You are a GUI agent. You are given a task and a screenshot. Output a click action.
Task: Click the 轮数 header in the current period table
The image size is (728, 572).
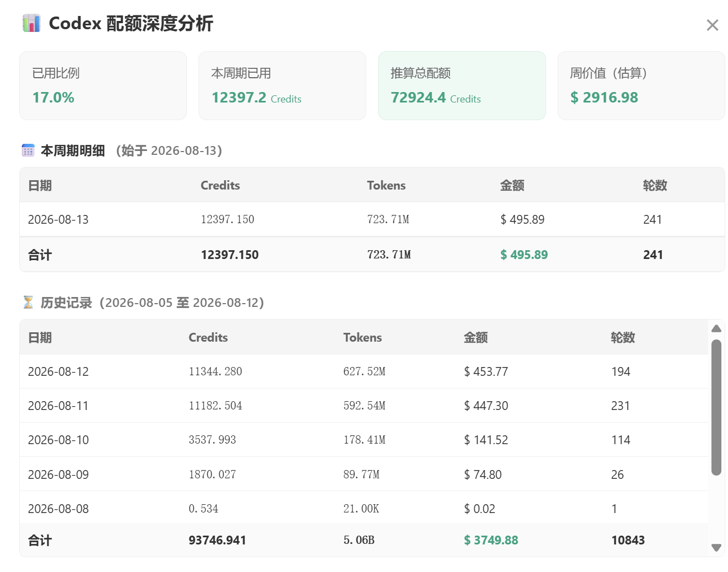(655, 186)
